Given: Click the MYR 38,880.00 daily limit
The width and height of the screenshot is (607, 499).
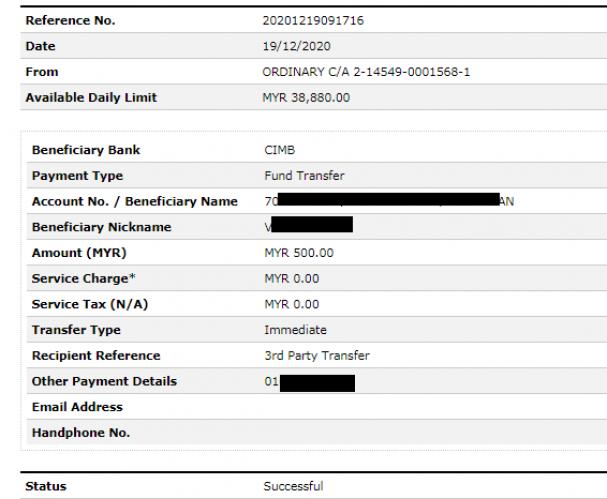Looking at the screenshot, I should (306, 98).
